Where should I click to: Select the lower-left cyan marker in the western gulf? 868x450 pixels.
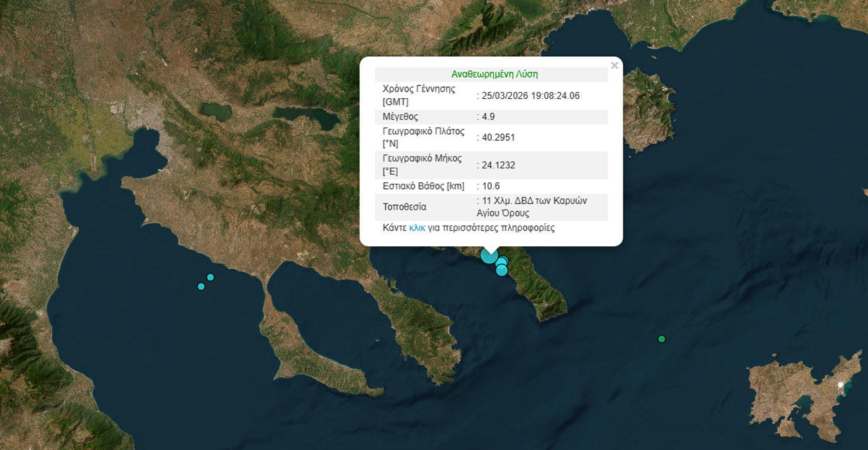[201, 286]
